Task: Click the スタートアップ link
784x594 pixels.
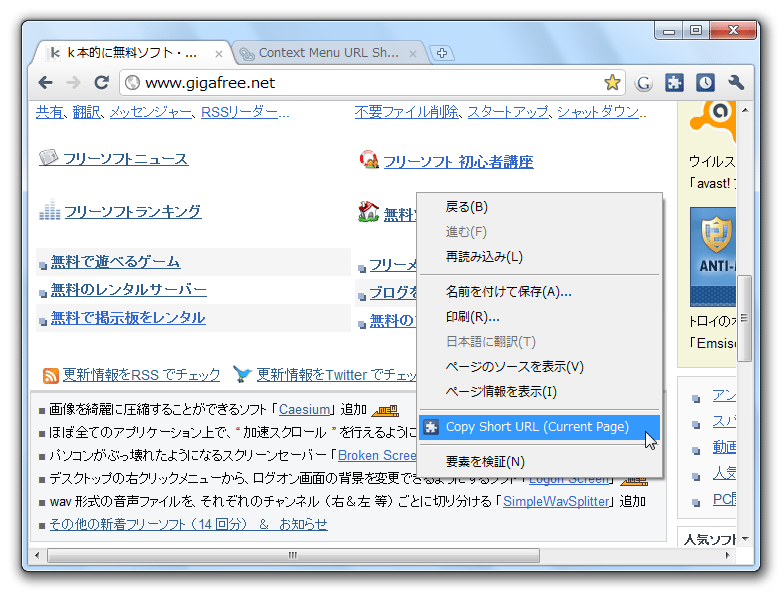Action: (x=508, y=112)
